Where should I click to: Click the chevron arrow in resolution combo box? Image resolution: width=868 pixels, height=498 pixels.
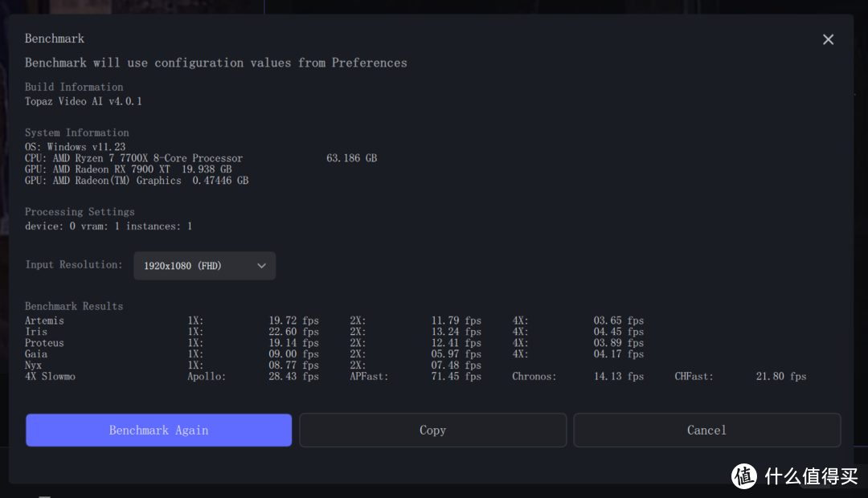point(262,266)
